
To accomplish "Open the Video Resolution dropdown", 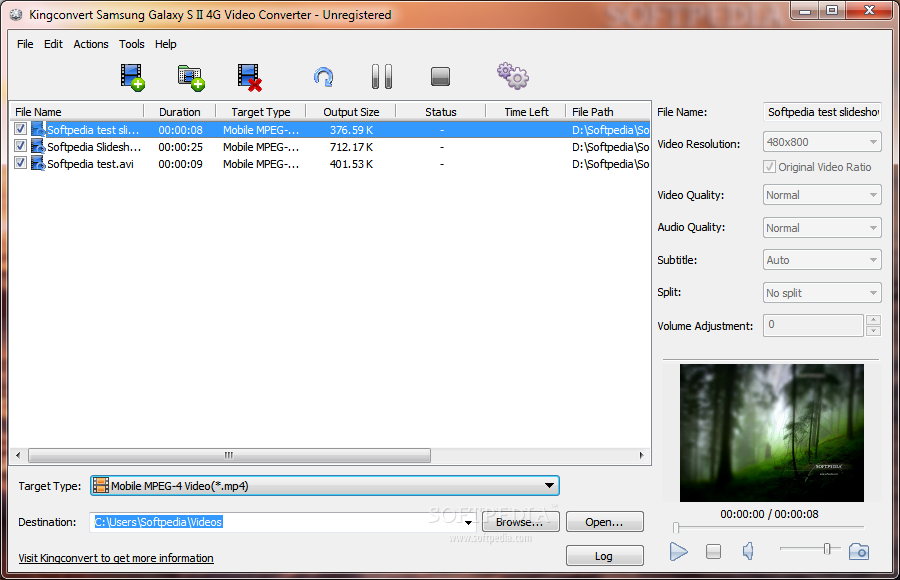I will pyautogui.click(x=822, y=142).
